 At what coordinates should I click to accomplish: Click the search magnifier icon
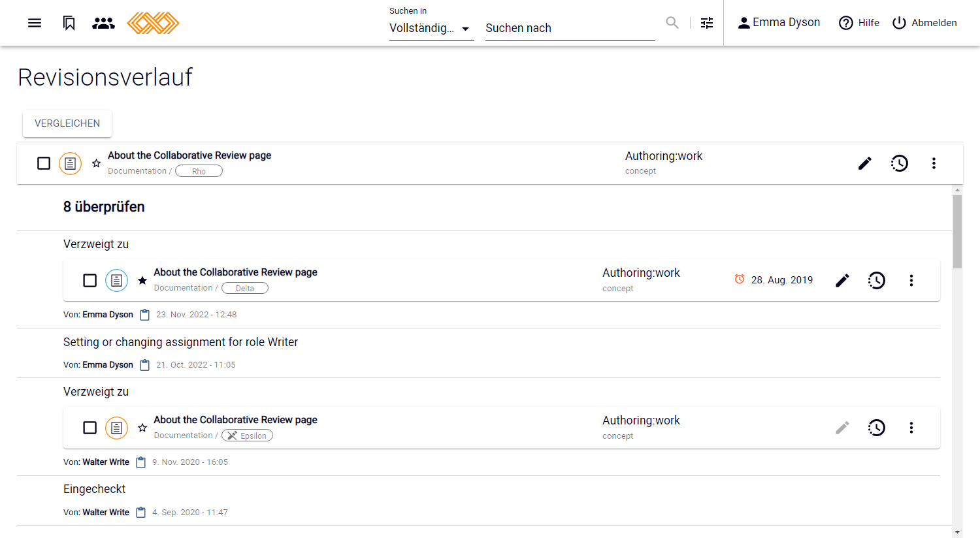tap(672, 23)
